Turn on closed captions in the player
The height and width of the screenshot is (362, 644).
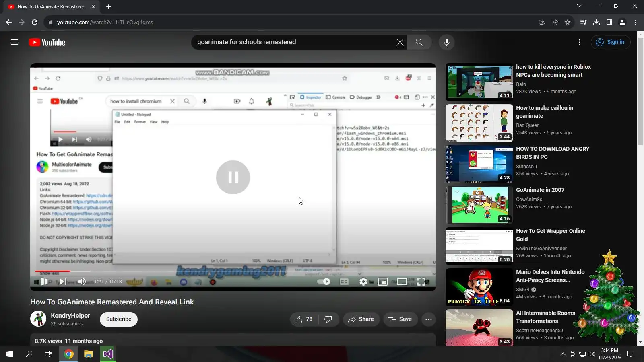(344, 282)
